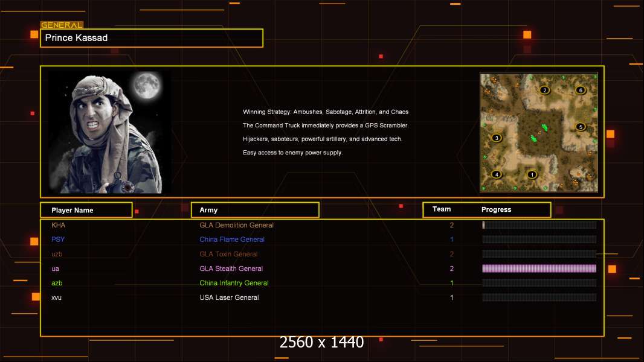Click the KHA player's progress bar
This screenshot has width=644, height=362.
pos(539,225)
